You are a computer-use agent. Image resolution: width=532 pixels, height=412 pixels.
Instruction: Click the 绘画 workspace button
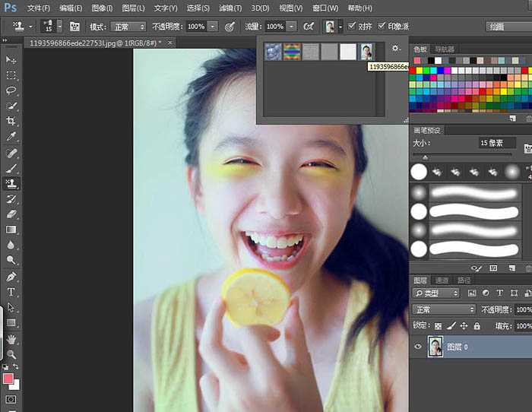pyautogui.click(x=508, y=26)
